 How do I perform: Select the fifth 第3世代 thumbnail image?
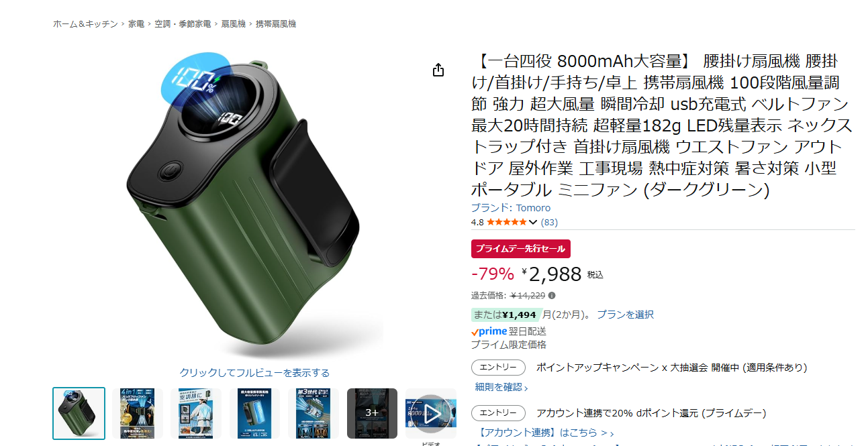(314, 413)
